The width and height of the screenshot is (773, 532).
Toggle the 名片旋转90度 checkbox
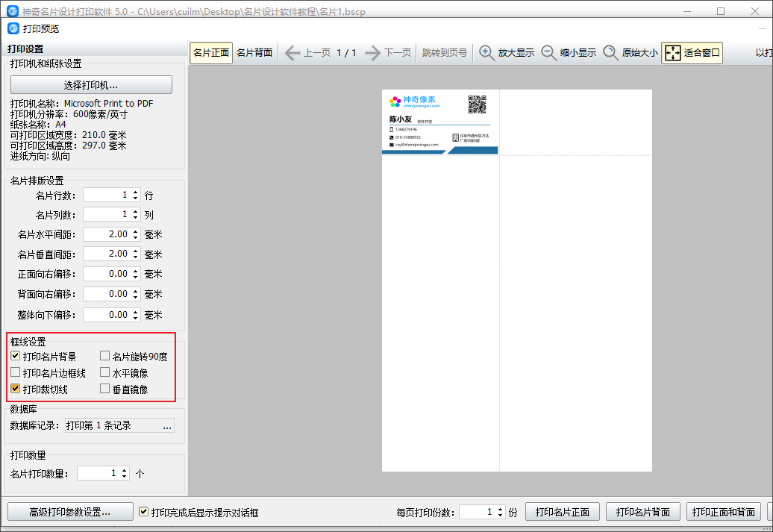pyautogui.click(x=104, y=356)
